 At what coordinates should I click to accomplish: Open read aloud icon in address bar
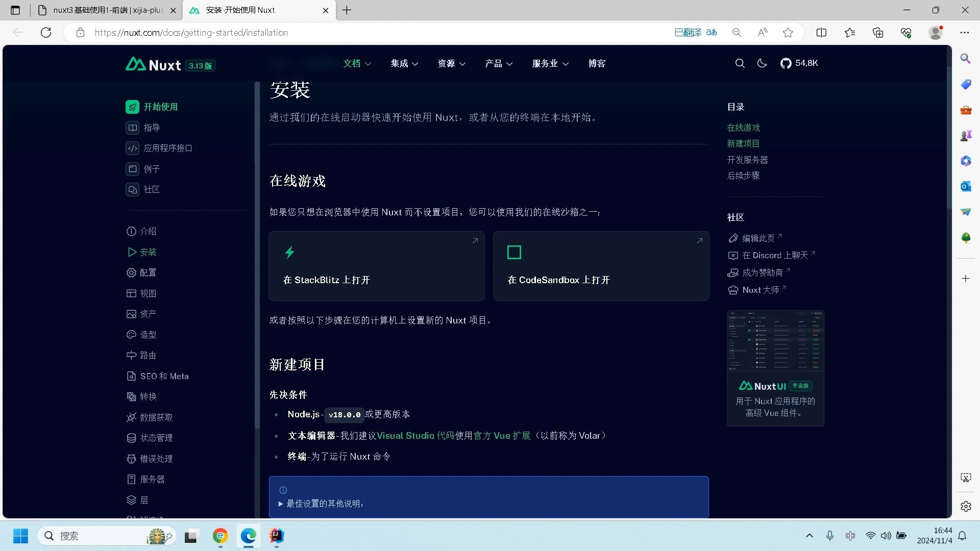click(x=763, y=33)
